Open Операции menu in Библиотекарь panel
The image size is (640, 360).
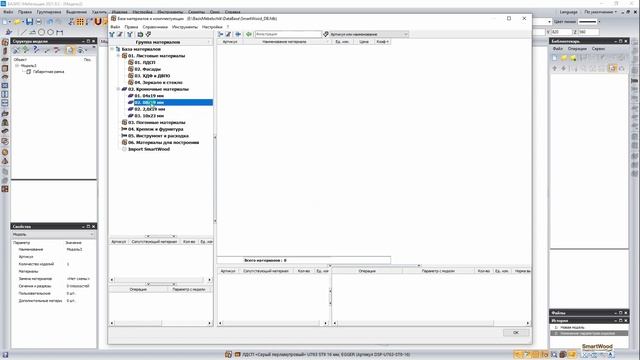(577, 49)
